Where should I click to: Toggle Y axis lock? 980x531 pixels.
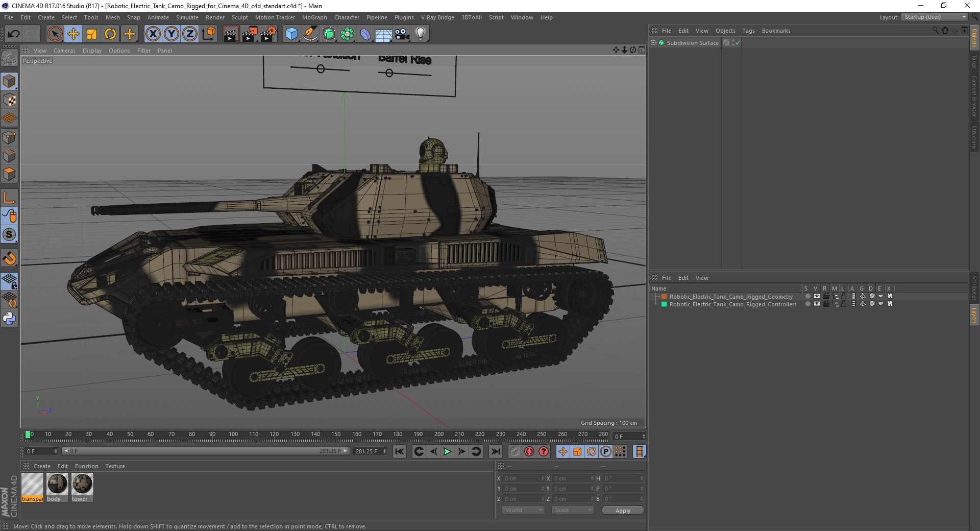tap(171, 34)
